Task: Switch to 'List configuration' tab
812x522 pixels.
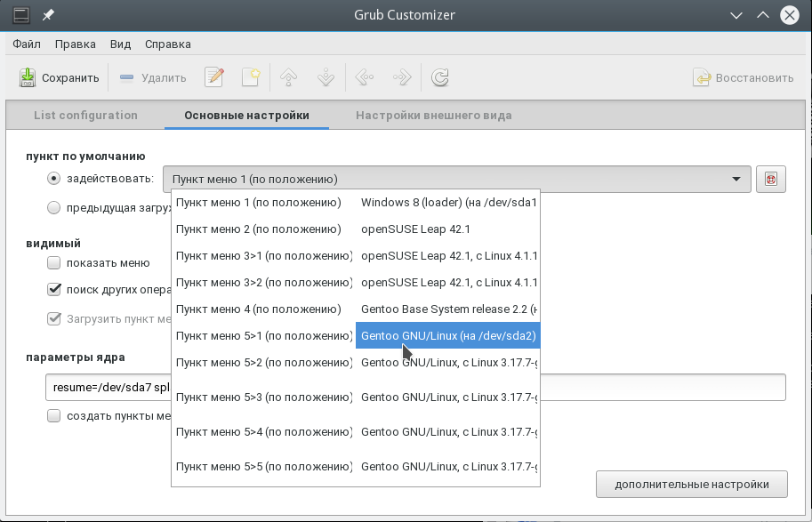Action: (x=85, y=116)
